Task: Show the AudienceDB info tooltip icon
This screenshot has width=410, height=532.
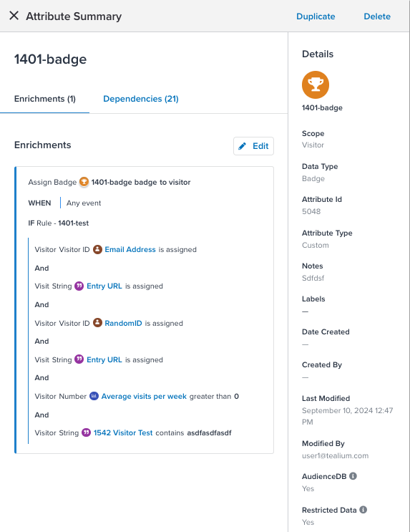Action: (353, 476)
